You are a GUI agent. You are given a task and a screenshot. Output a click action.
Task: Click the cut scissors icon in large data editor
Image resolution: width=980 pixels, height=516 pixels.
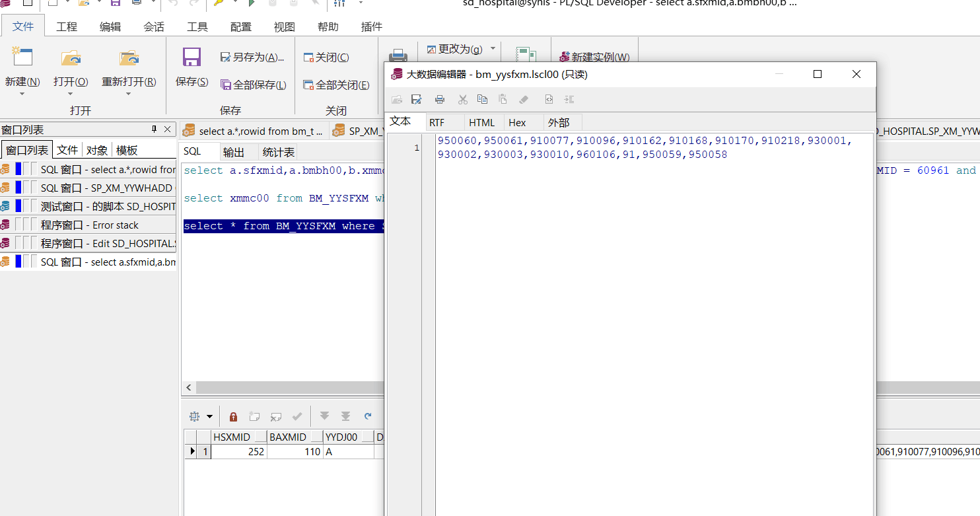[x=463, y=100]
